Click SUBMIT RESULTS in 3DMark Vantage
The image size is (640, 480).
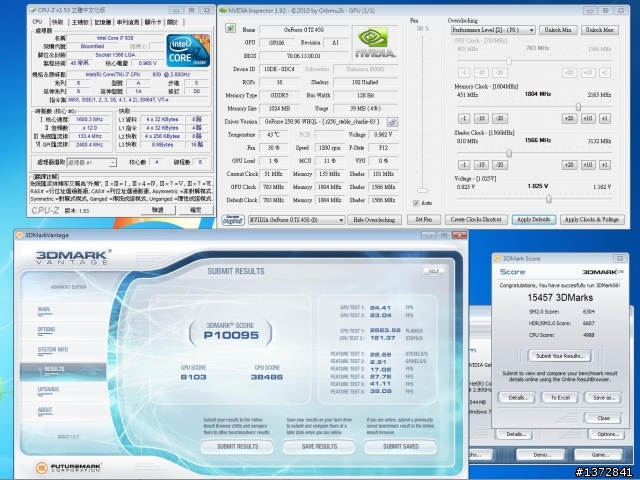click(237, 447)
